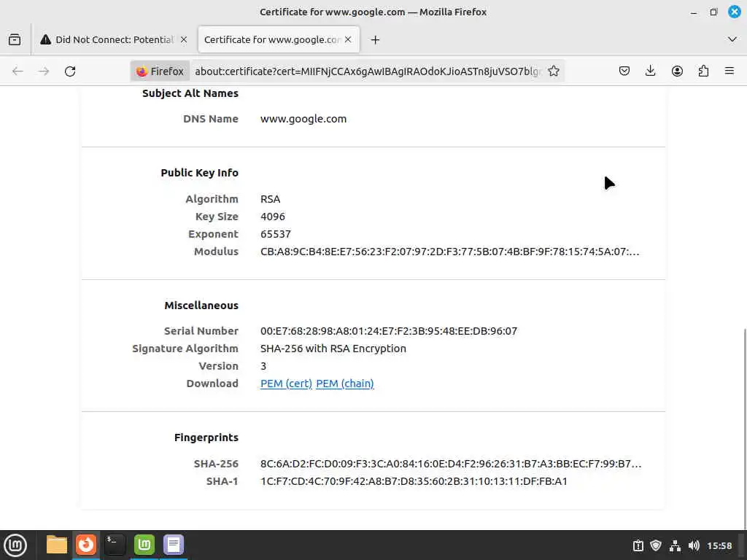Viewport: 747px width, 560px height.
Task: Click the clock showing 15:58
Action: [719, 545]
